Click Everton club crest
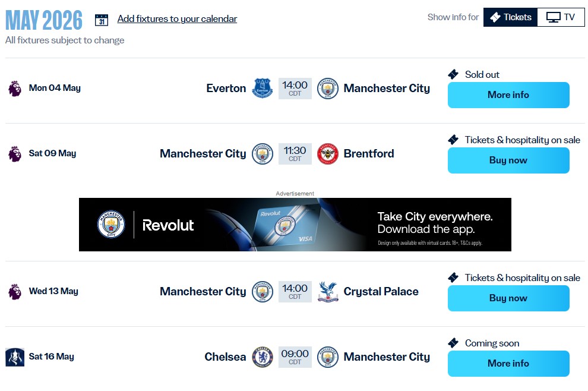588x391 pixels. [x=263, y=89]
